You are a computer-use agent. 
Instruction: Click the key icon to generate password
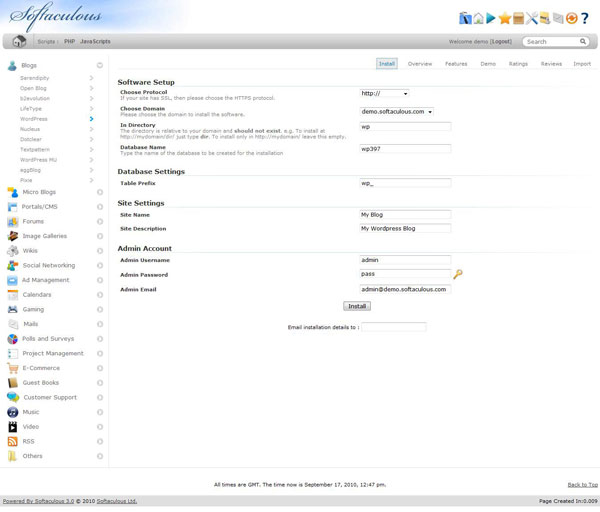pos(458,274)
